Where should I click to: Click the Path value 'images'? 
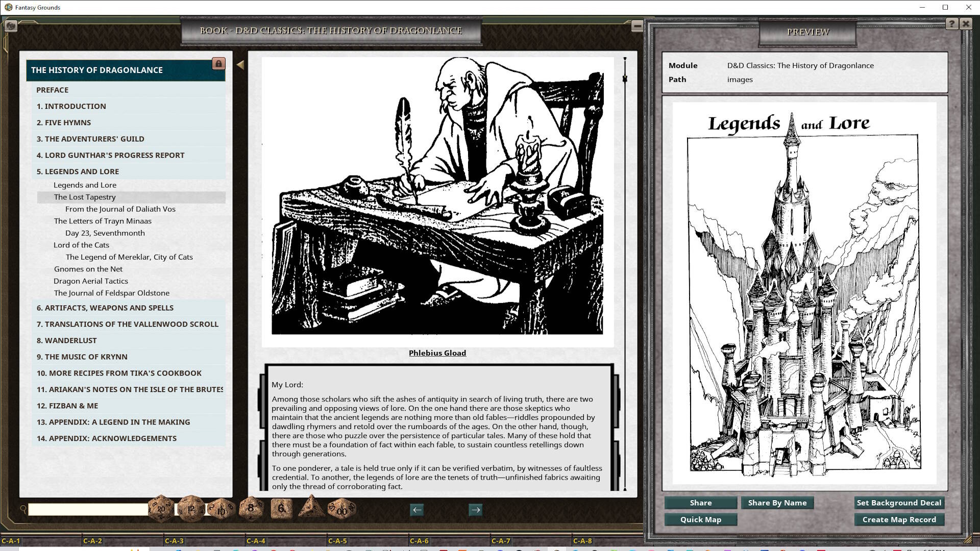pos(740,79)
